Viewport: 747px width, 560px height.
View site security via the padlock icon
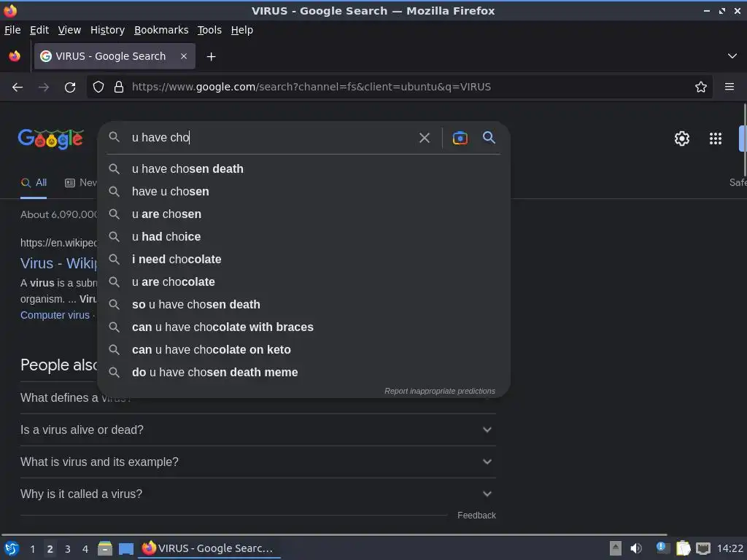[x=119, y=87]
